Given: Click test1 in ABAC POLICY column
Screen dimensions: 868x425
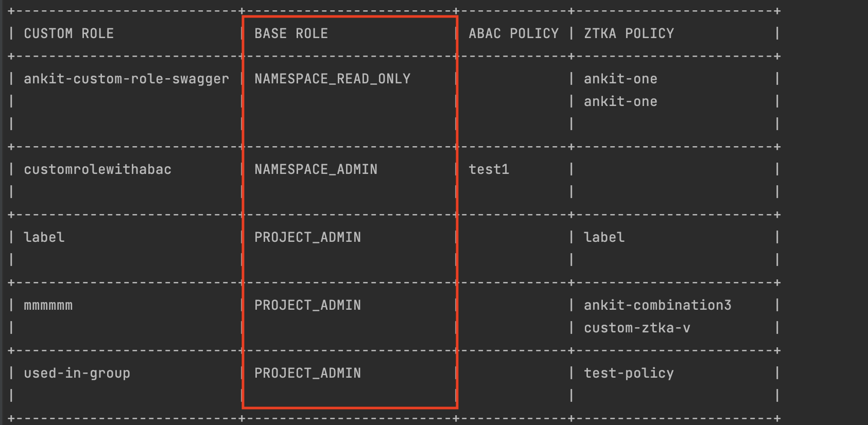Looking at the screenshot, I should [x=489, y=169].
